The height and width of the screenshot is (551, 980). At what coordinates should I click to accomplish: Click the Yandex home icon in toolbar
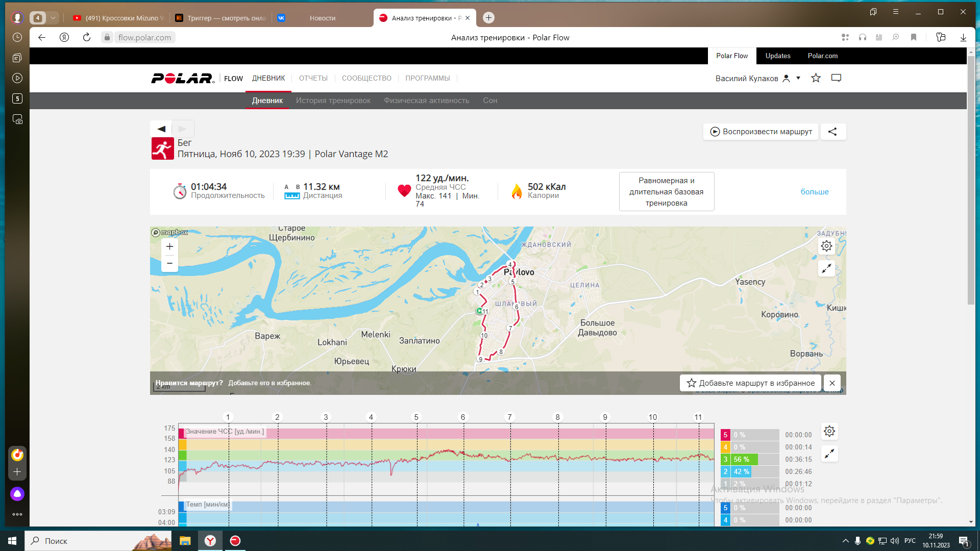tap(64, 37)
